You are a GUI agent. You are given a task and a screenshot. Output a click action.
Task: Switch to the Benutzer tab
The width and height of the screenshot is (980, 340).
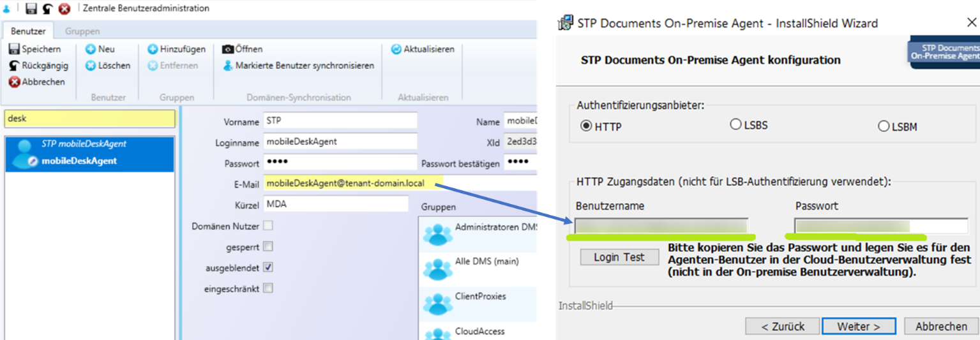(28, 31)
